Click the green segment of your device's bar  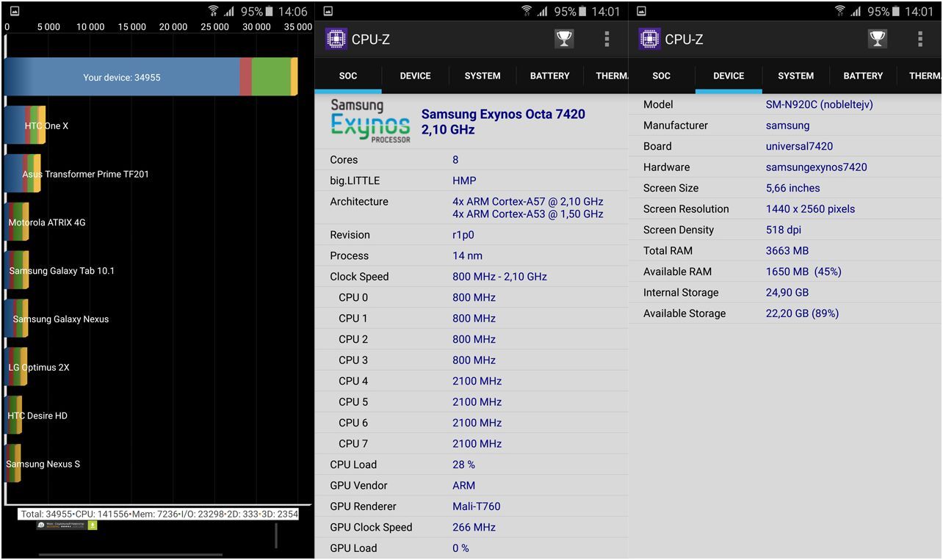click(270, 77)
